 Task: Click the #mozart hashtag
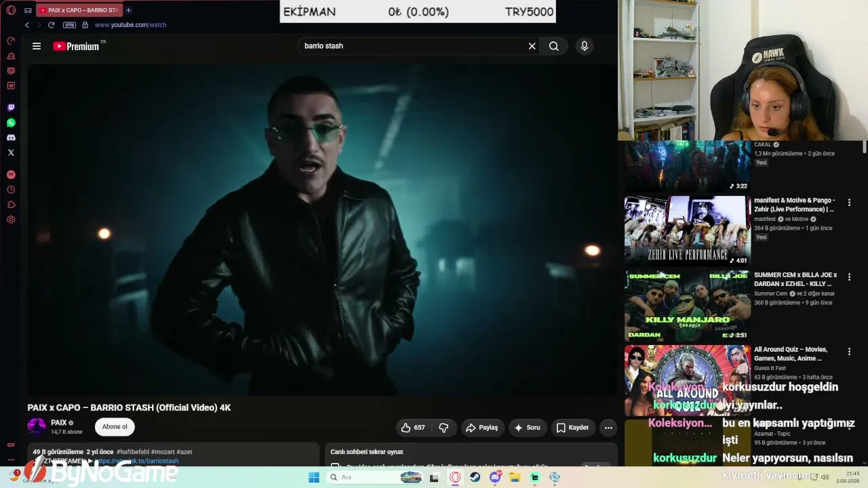[163, 452]
